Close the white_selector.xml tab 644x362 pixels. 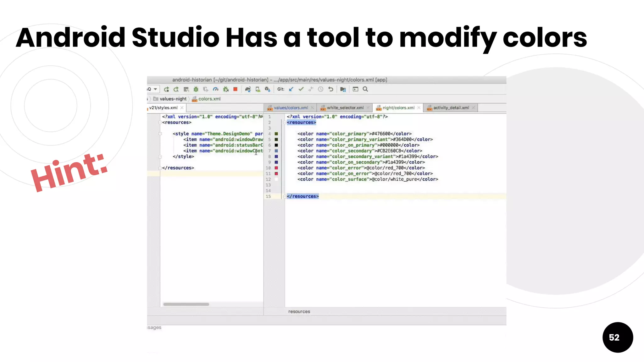point(368,108)
